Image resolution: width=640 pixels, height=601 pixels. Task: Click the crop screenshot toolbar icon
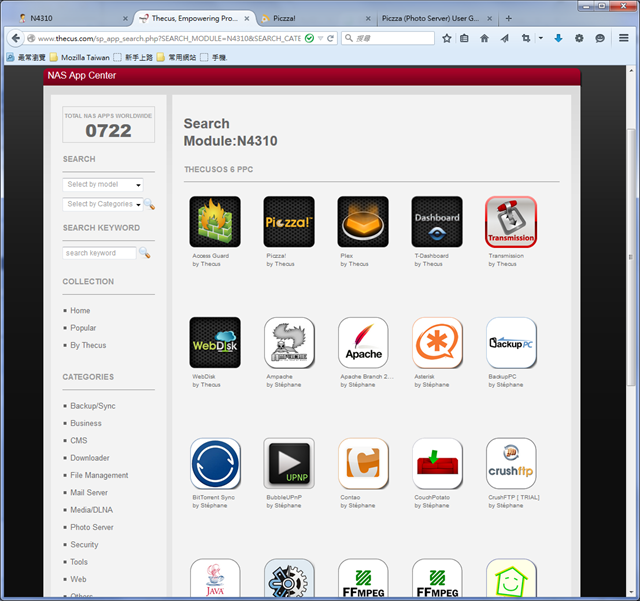(526, 38)
